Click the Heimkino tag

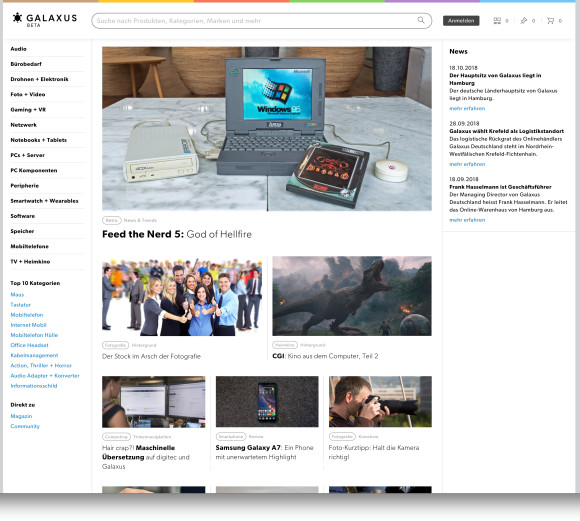(285, 345)
